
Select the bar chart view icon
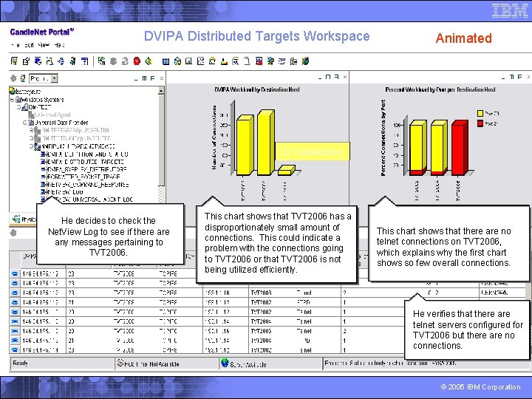click(188, 61)
